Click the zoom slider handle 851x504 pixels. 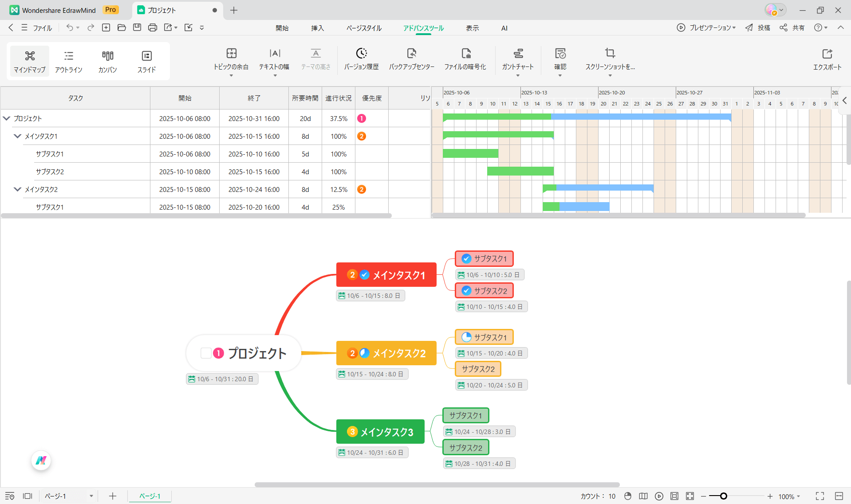(724, 496)
